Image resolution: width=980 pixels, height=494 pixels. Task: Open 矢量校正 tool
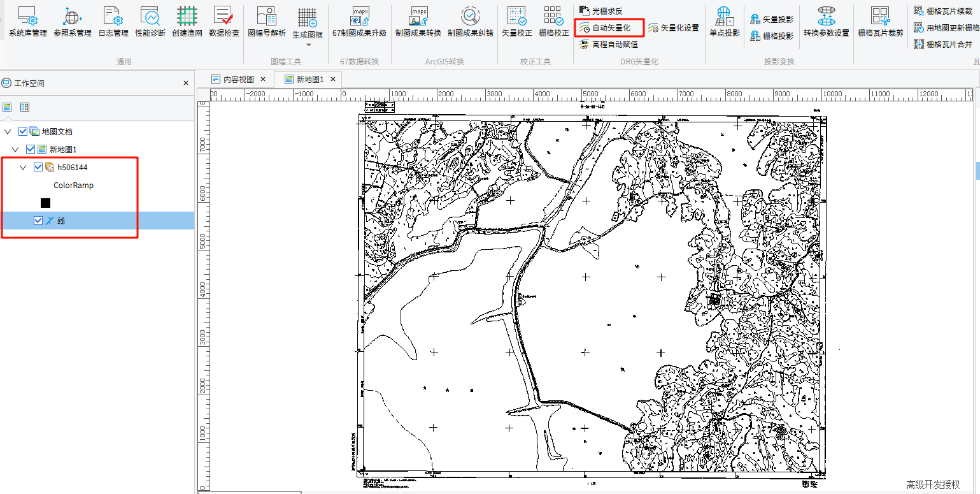pos(516,20)
